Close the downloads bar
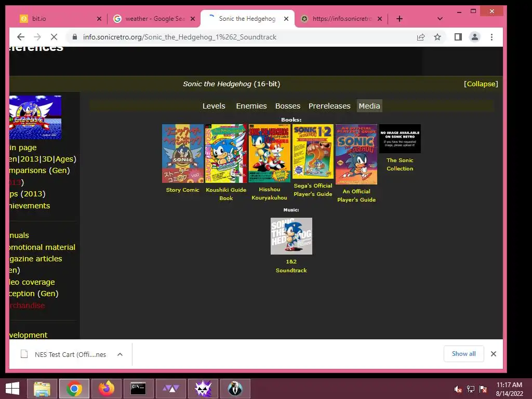532x399 pixels. 494,354
